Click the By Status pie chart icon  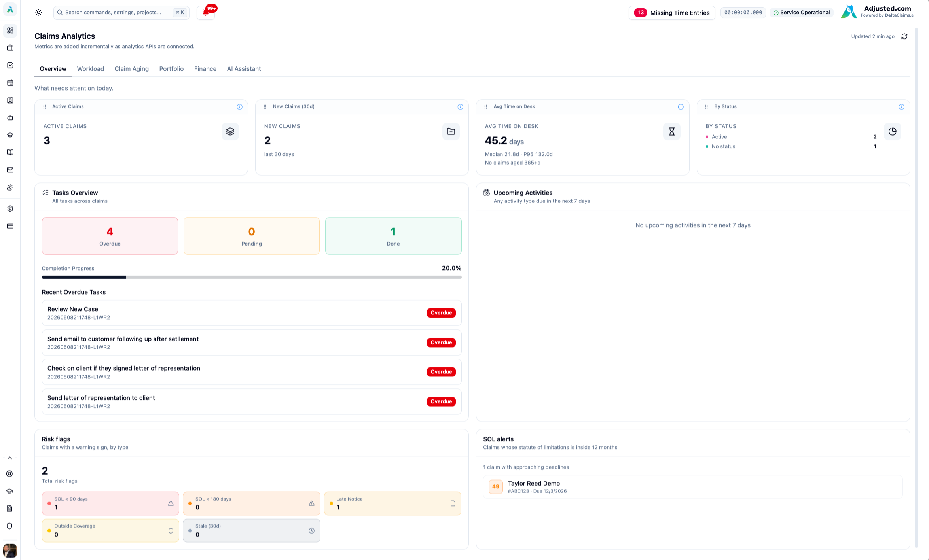pos(892,131)
